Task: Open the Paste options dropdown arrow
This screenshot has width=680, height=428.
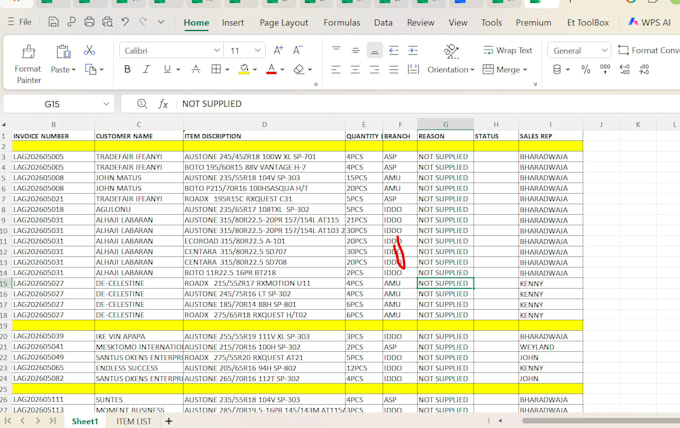Action: pos(74,69)
